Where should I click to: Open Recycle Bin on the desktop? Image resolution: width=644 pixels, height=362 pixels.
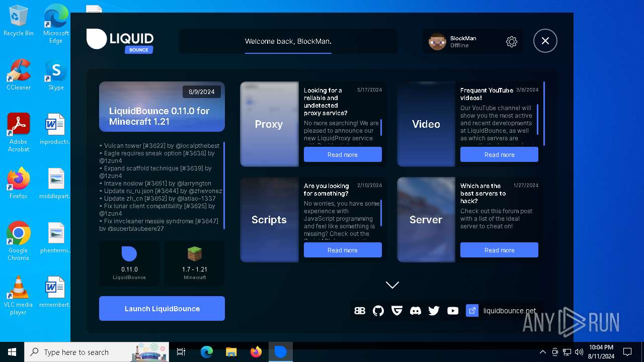tap(19, 21)
